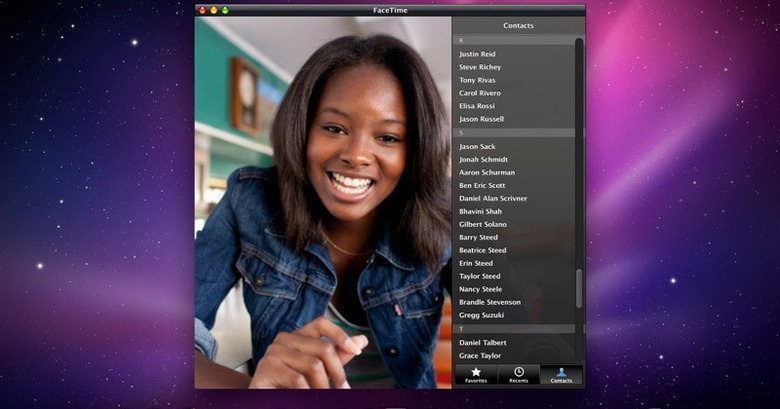780x409 pixels.
Task: Click the T section header
Action: [514, 329]
